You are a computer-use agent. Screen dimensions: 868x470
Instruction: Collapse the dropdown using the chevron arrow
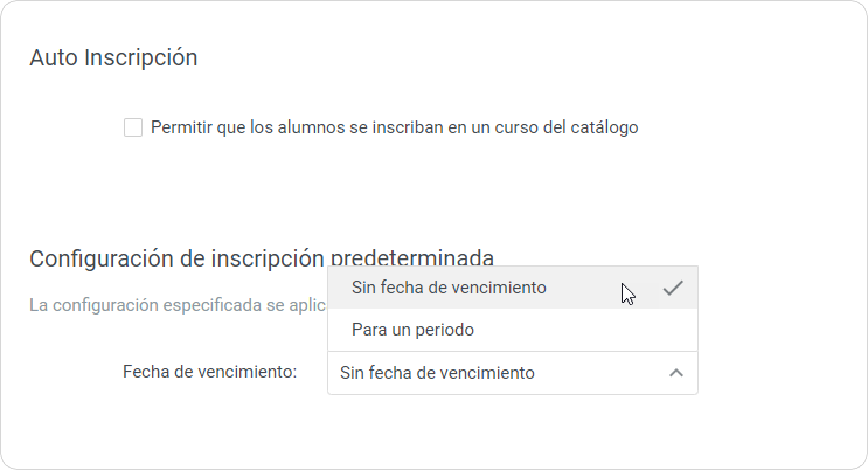click(676, 373)
